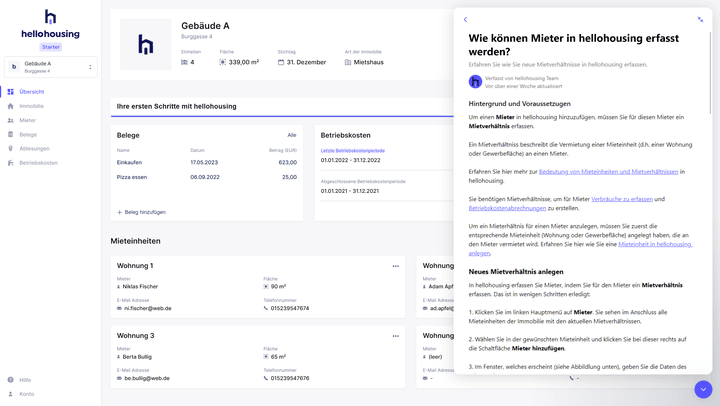
Task: Open the Übersicht page in the sidebar
Action: (32, 92)
